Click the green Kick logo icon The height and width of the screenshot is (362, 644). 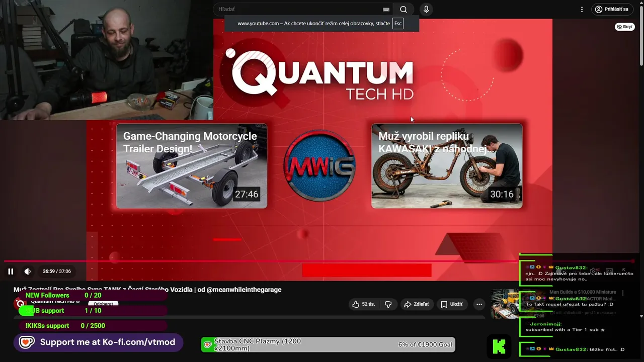click(499, 346)
